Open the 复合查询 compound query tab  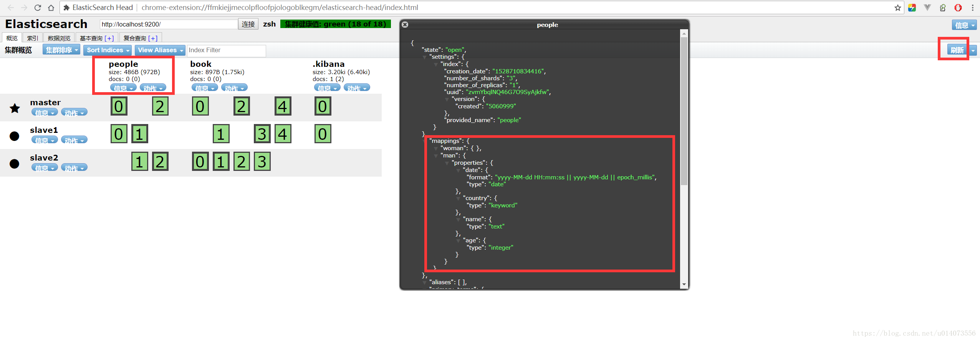(x=141, y=38)
